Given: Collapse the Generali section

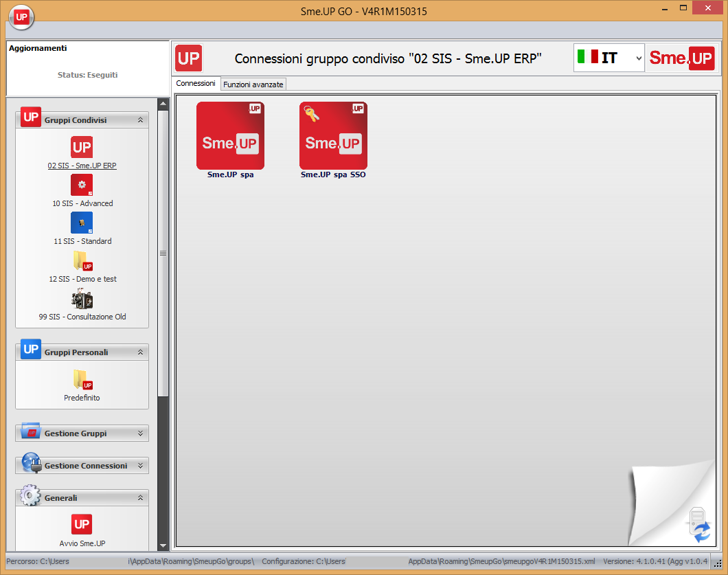Looking at the screenshot, I should coord(140,497).
